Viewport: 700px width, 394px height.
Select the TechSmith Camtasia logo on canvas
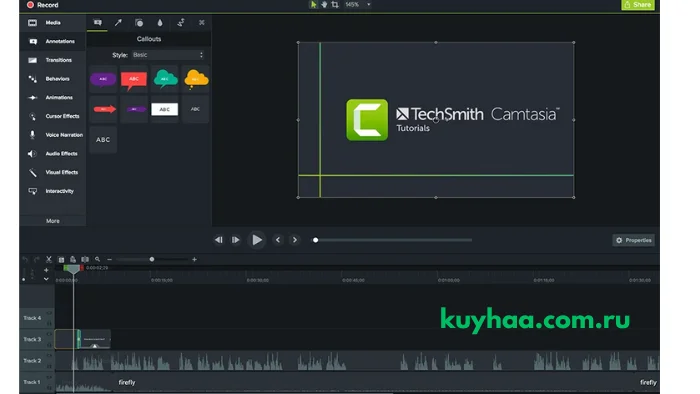pyautogui.click(x=452, y=120)
